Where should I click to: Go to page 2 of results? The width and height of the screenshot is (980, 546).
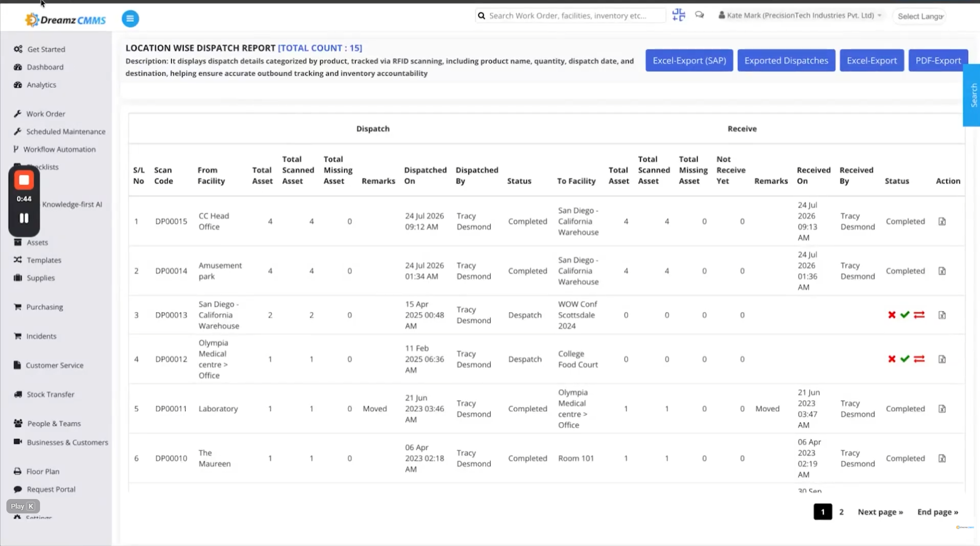click(841, 512)
